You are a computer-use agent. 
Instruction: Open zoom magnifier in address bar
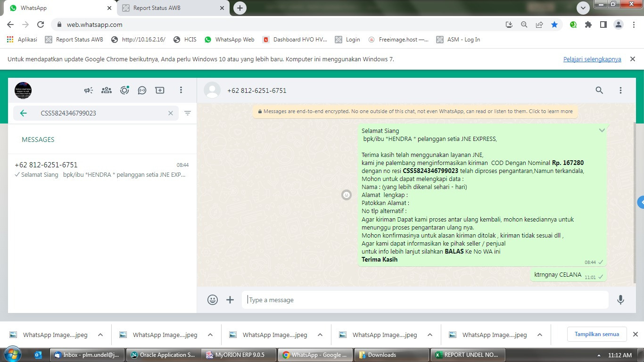pos(524,25)
